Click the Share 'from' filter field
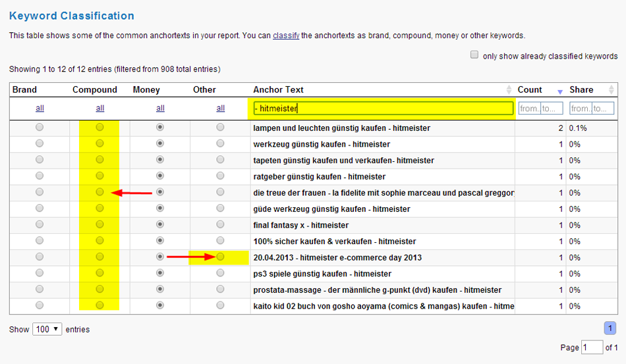 point(581,109)
